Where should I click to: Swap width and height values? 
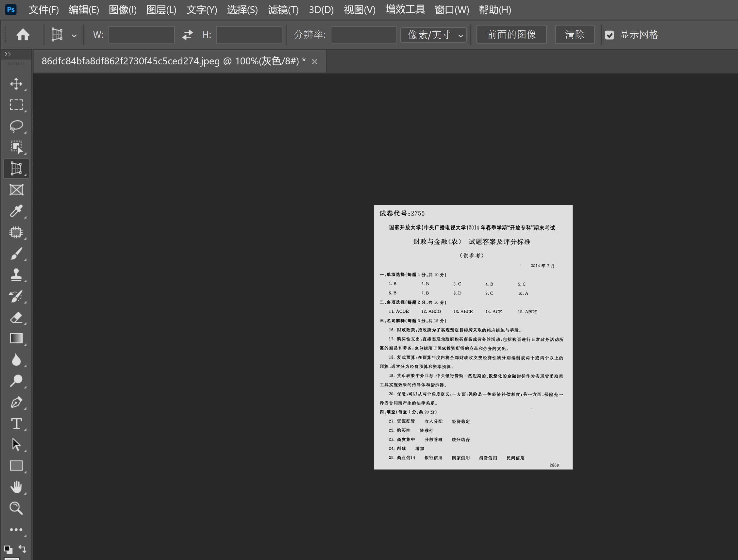(188, 35)
